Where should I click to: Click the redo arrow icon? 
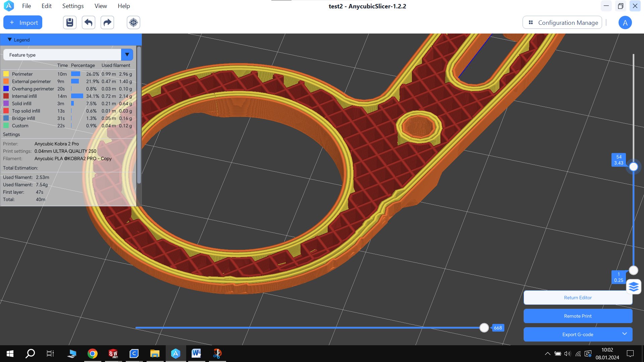point(107,22)
